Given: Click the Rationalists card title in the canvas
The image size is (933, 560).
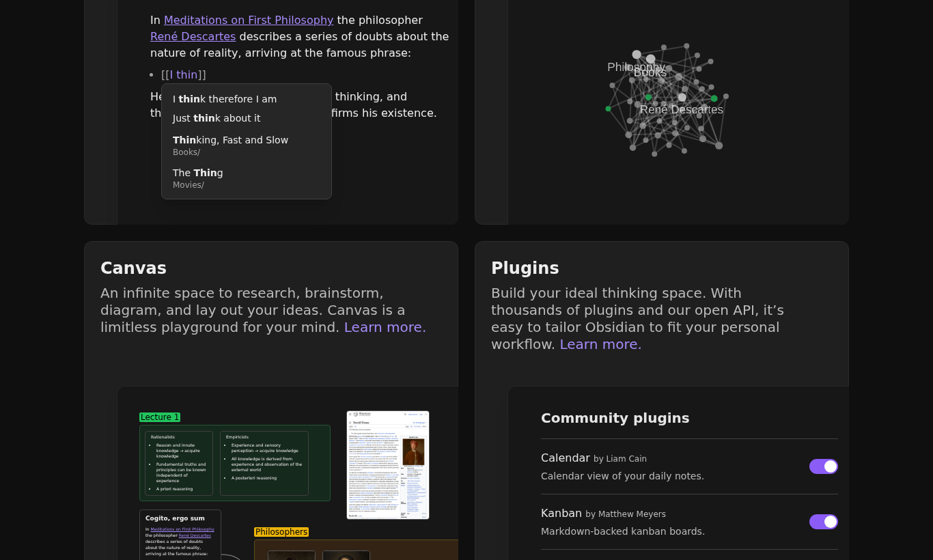Looking at the screenshot, I should point(163,437).
